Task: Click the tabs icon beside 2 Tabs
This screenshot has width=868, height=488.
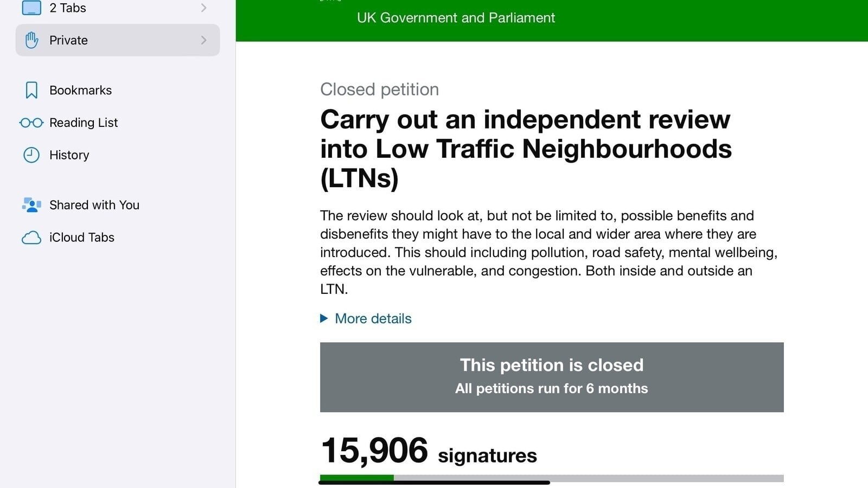Action: (33, 8)
